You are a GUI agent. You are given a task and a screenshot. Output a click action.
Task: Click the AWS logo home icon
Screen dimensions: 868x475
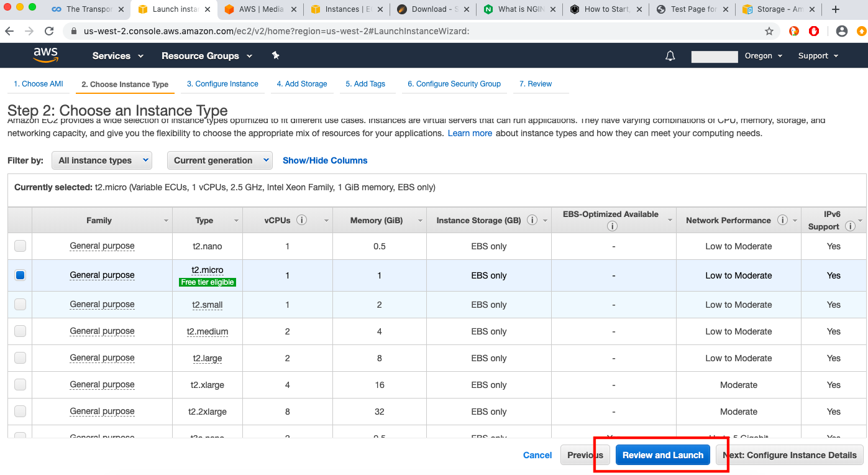45,55
